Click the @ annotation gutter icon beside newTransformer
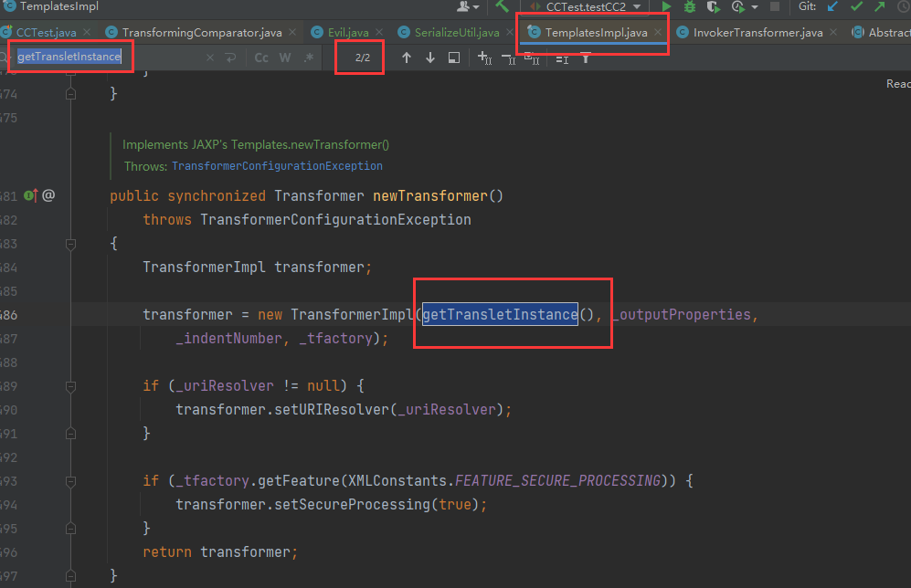This screenshot has height=588, width=911. 48,195
